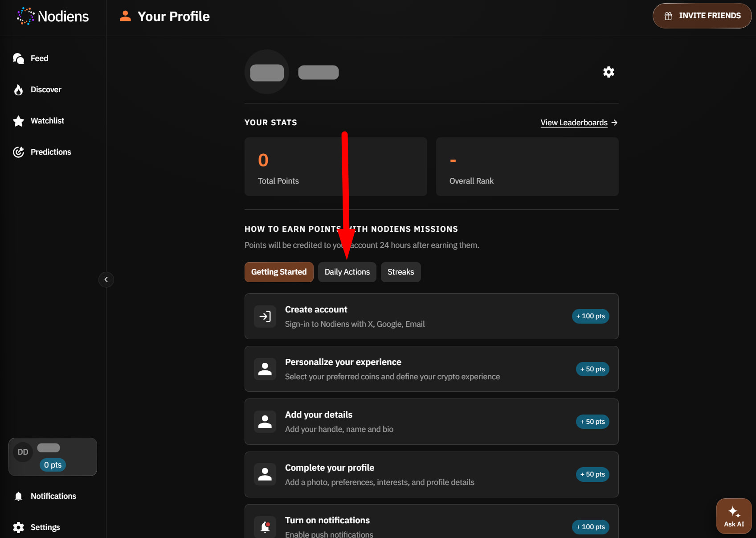The height and width of the screenshot is (538, 756).
Task: Click the +100 pts badge for Create account
Action: [591, 316]
